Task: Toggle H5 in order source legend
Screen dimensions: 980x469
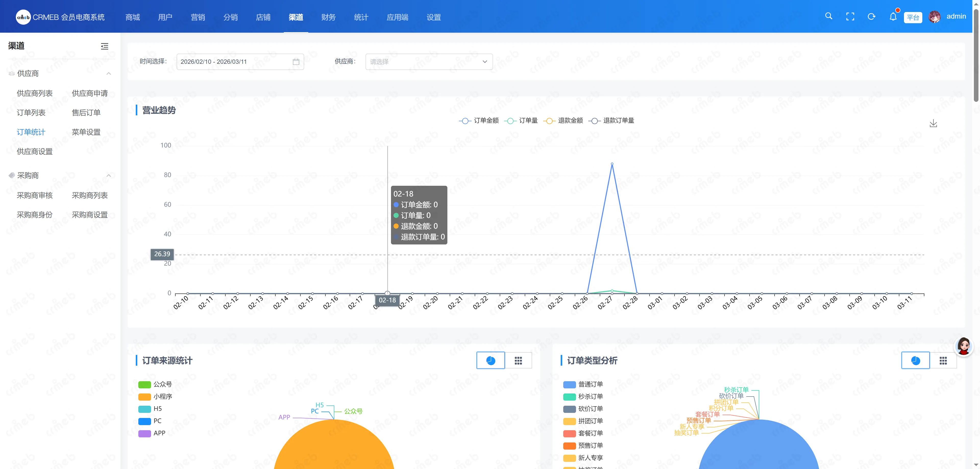Action: coord(150,409)
